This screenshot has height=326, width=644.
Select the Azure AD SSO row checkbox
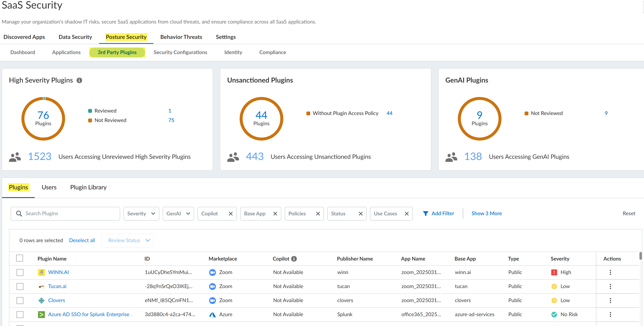(20, 314)
